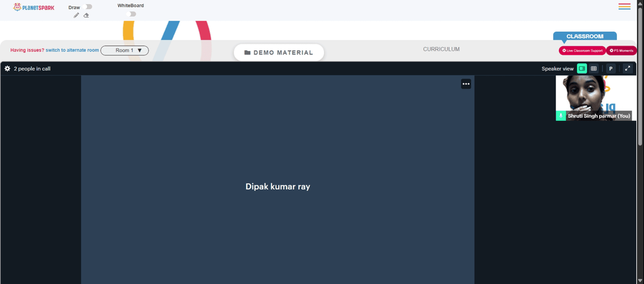Click the 2 people in call text
644x284 pixels.
pyautogui.click(x=32, y=69)
